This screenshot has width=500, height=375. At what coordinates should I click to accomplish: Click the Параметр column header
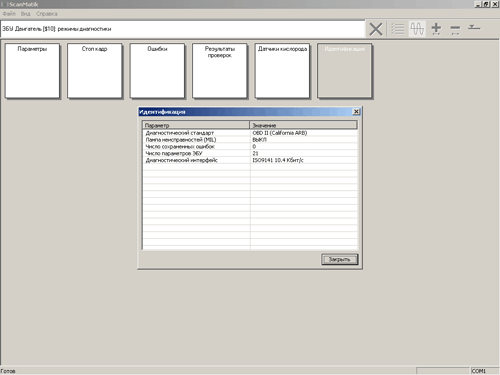pos(196,125)
